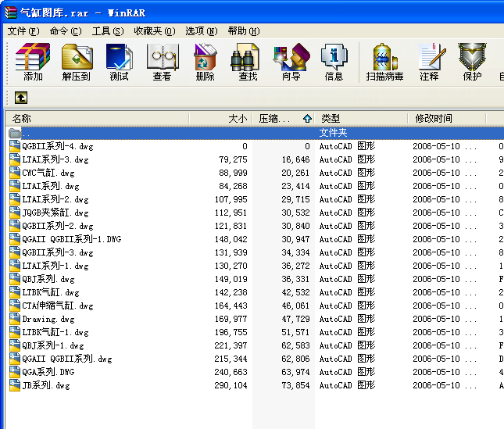Select file Drawing.dwg in list
Image resolution: width=504 pixels, height=429 pixels.
pos(49,319)
